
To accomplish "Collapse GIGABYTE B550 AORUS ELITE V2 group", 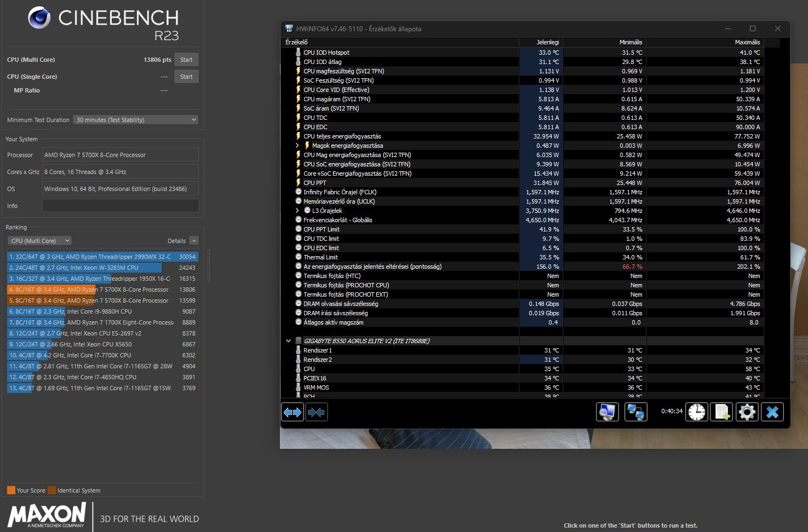I will tap(288, 341).
